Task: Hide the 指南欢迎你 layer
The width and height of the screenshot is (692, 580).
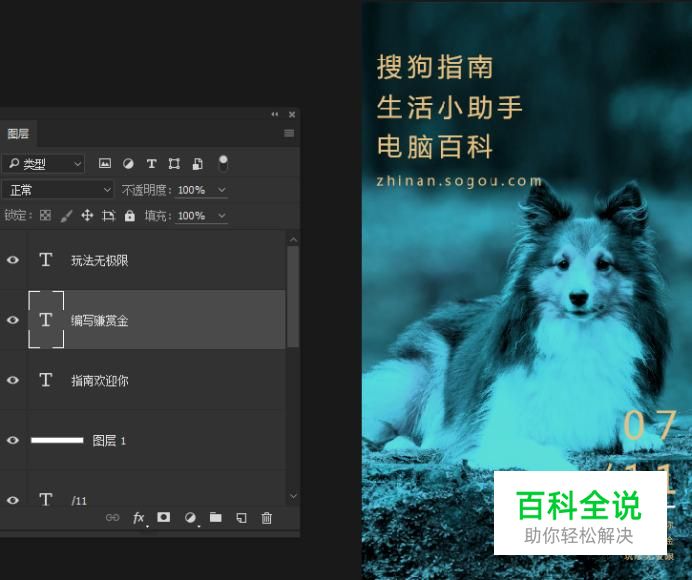Action: tap(13, 380)
